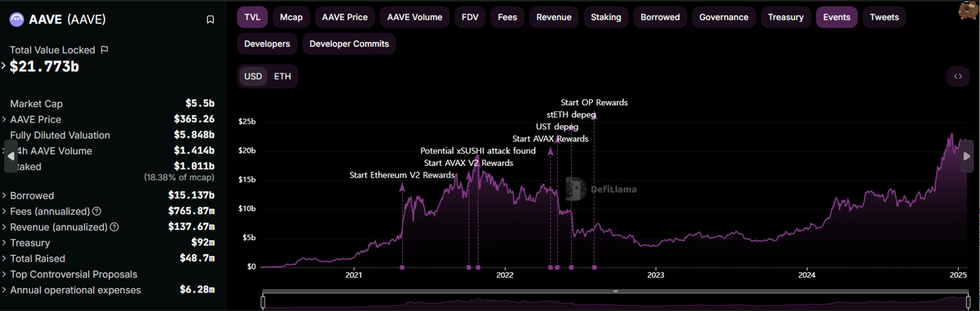980x311 pixels.
Task: Expand the Treasury breakdown row
Action: (x=3, y=243)
